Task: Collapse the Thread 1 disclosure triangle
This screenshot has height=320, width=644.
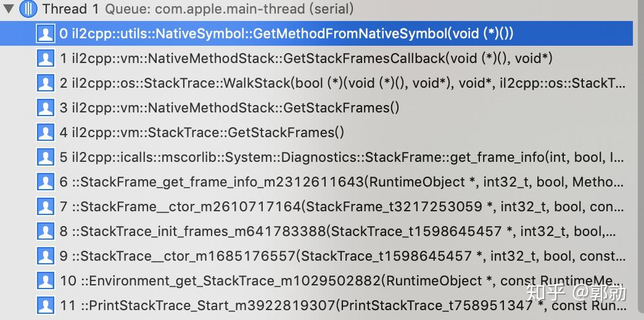Action: click(9, 9)
